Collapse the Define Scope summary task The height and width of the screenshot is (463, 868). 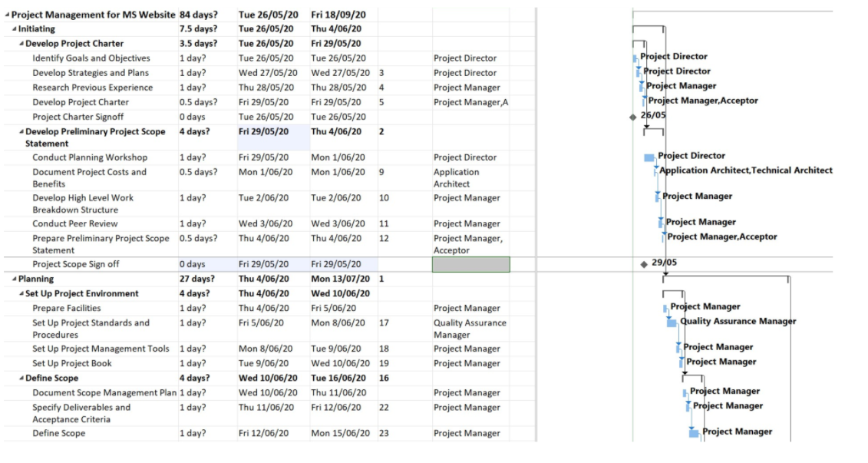pyautogui.click(x=21, y=376)
